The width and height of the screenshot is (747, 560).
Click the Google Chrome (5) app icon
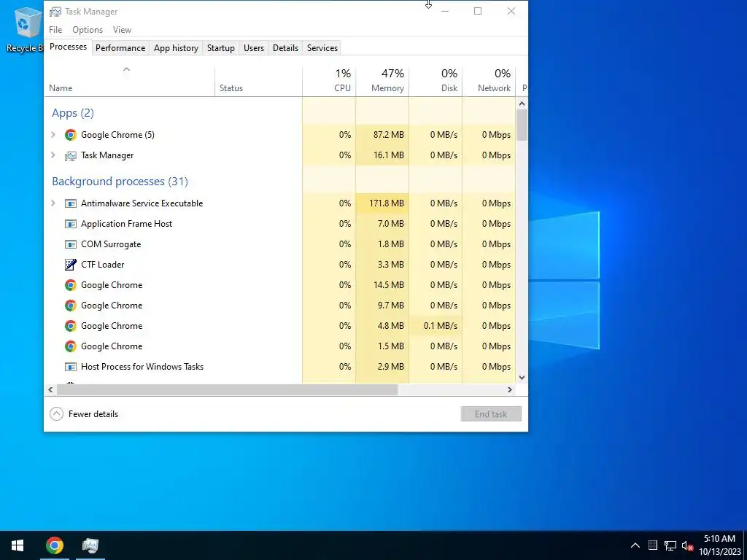[71, 135]
